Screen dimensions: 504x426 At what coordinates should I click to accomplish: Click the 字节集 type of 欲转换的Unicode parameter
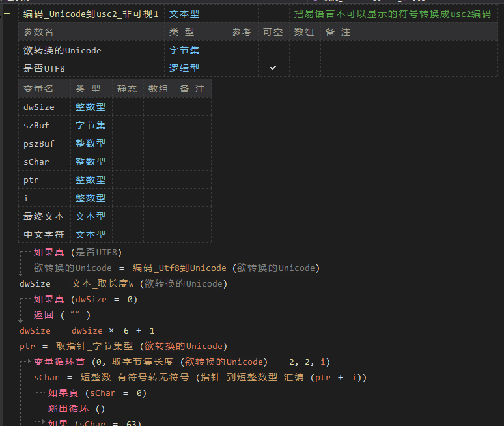pos(184,50)
